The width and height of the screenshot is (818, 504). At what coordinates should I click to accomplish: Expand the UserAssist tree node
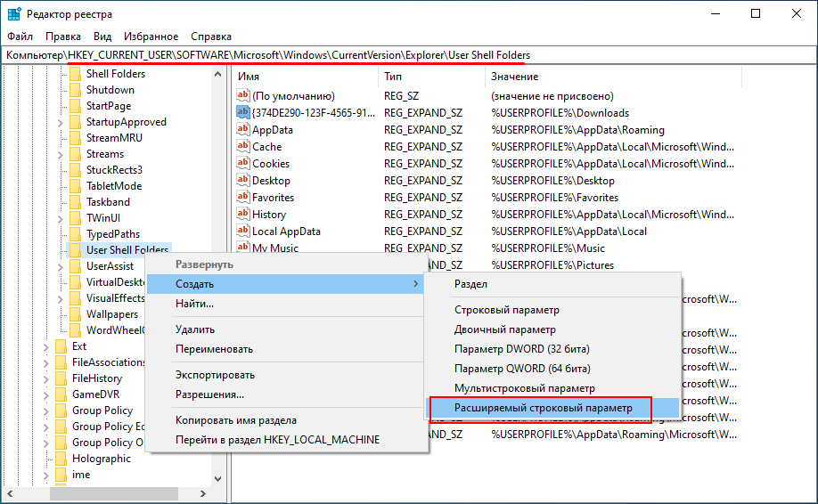[60, 267]
